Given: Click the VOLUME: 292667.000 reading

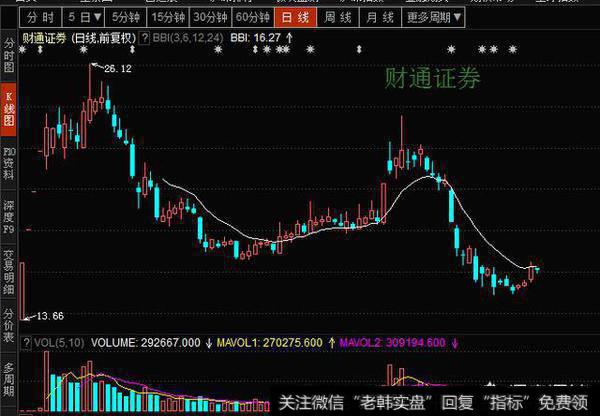Looking at the screenshot, I should [146, 343].
